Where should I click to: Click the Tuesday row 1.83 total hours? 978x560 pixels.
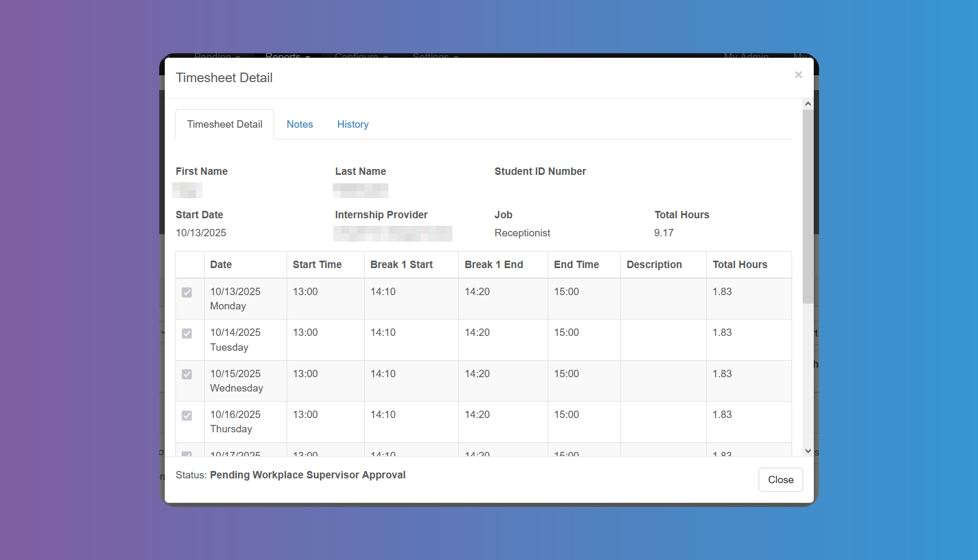point(722,332)
